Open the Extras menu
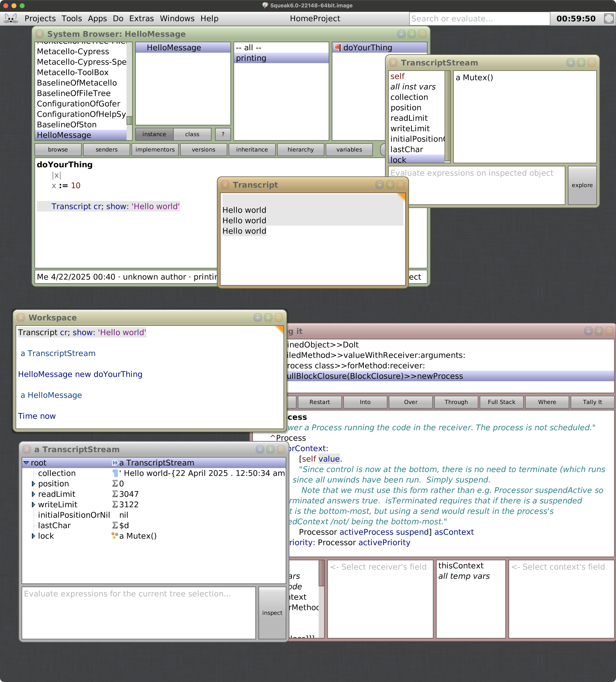Viewport: 616px width, 682px height. point(141,18)
